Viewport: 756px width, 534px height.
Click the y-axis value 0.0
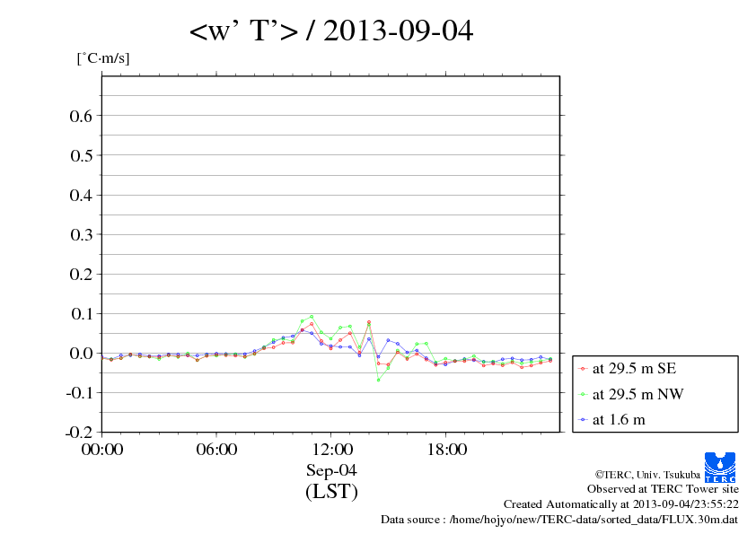pos(81,354)
